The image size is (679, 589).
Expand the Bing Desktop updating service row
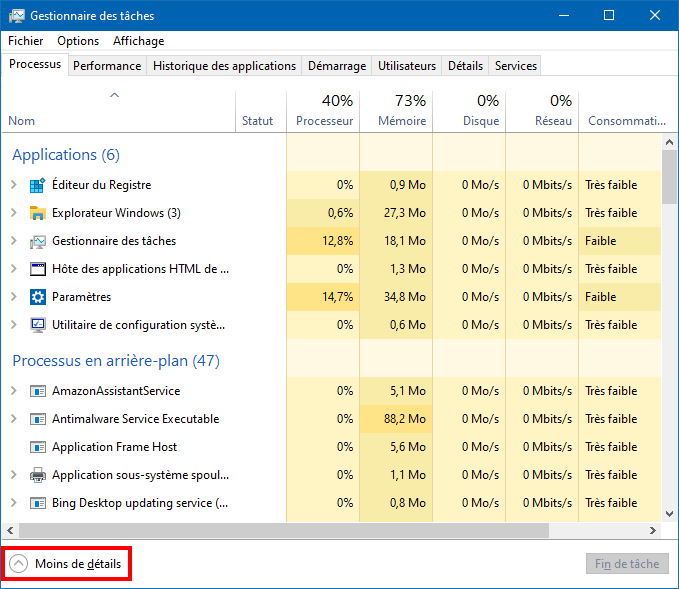13,503
